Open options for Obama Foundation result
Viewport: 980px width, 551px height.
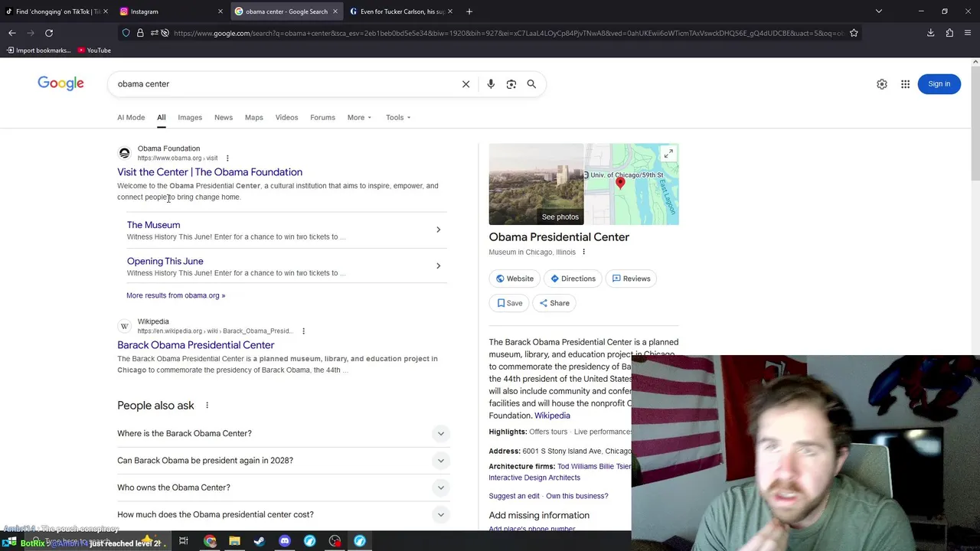(227, 158)
